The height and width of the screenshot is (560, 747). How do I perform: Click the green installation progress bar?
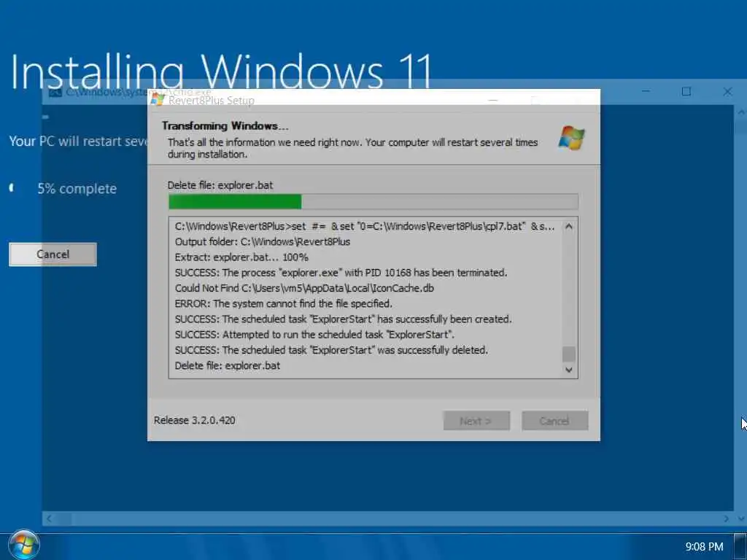click(373, 202)
